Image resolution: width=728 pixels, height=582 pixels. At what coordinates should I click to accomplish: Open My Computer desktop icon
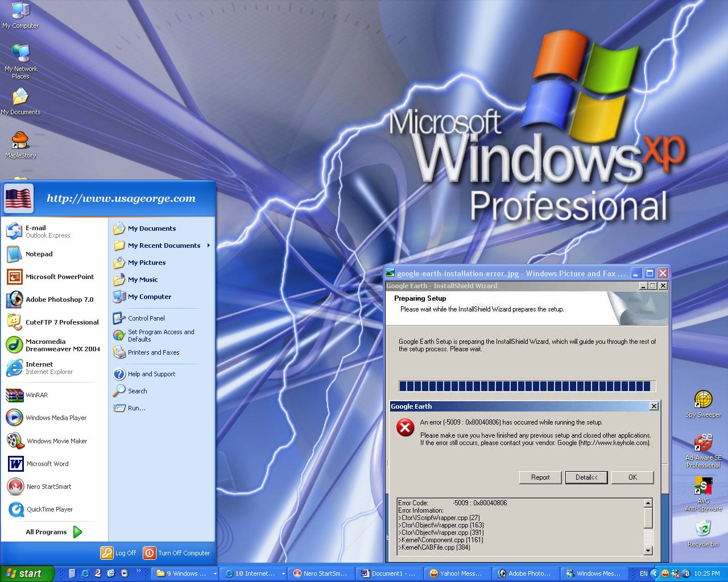(x=20, y=15)
